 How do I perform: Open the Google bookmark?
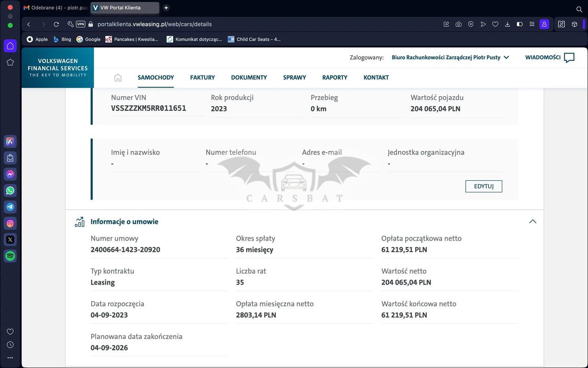click(88, 40)
